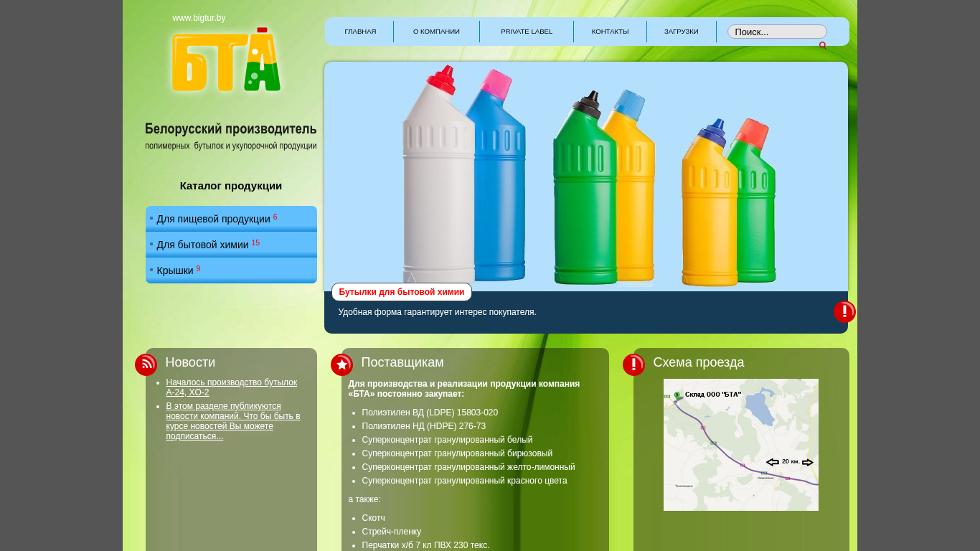Open the Крышки catalog category
This screenshot has width=980, height=551.
[x=231, y=270]
